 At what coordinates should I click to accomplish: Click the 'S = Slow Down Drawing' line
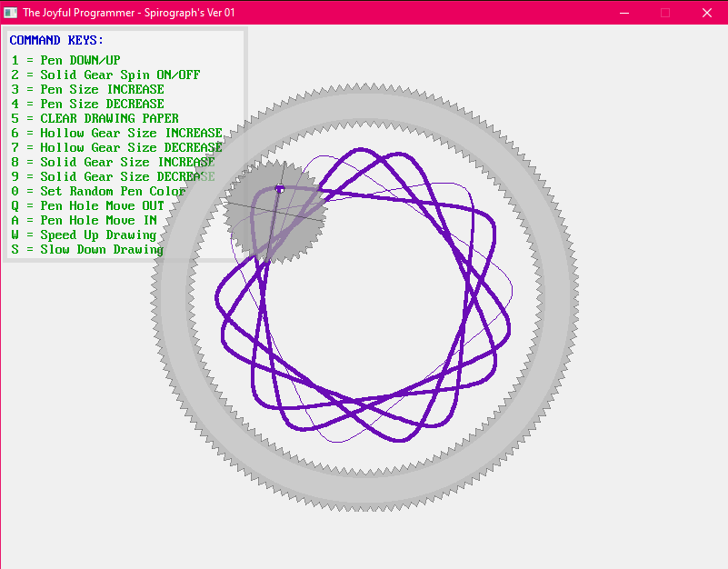pos(88,249)
